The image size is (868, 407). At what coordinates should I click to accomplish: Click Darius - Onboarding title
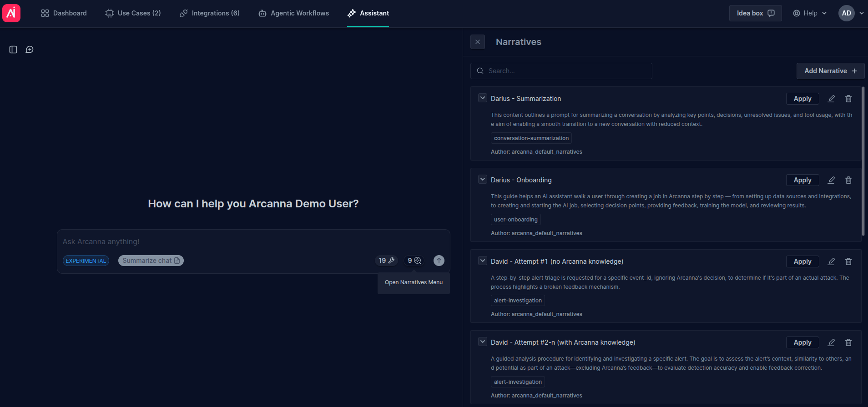(x=521, y=180)
